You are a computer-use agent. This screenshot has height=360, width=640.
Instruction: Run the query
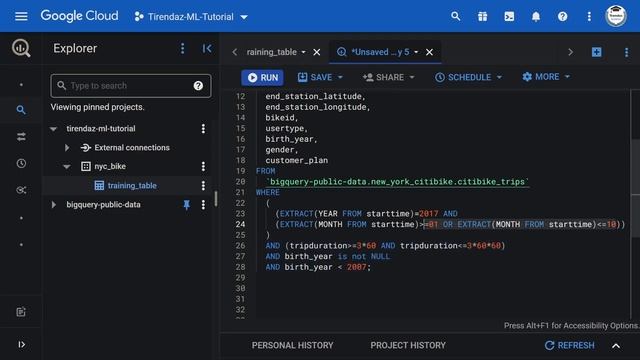tap(262, 78)
